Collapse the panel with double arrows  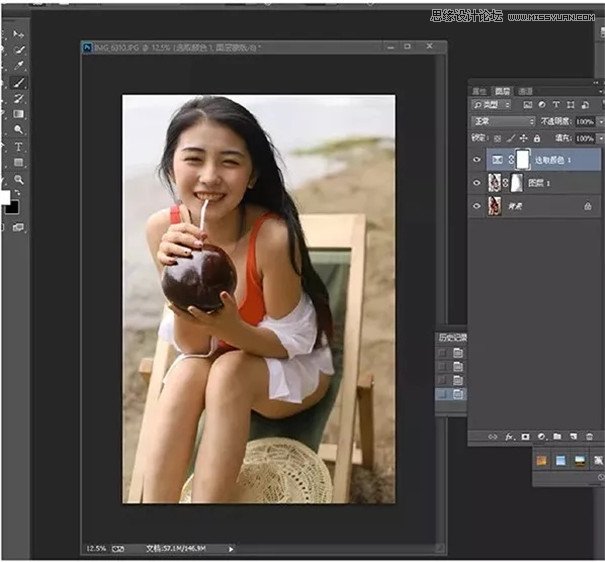coord(597,83)
